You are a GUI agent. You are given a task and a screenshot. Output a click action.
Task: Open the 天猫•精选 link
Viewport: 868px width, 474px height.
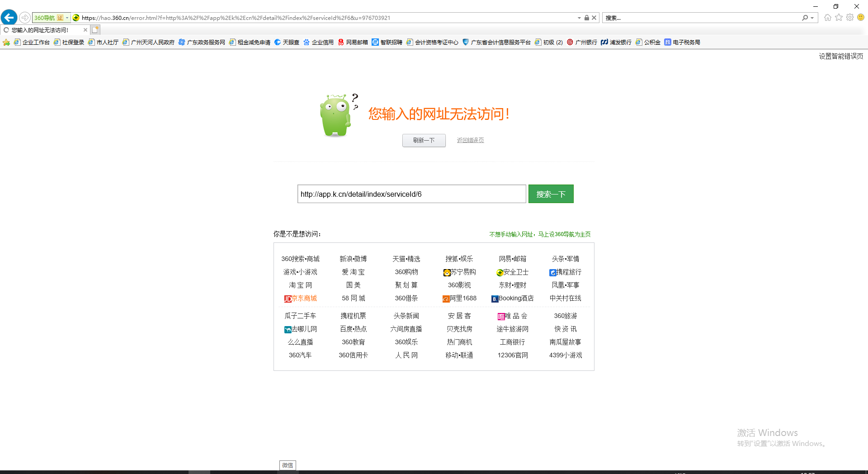click(406, 259)
